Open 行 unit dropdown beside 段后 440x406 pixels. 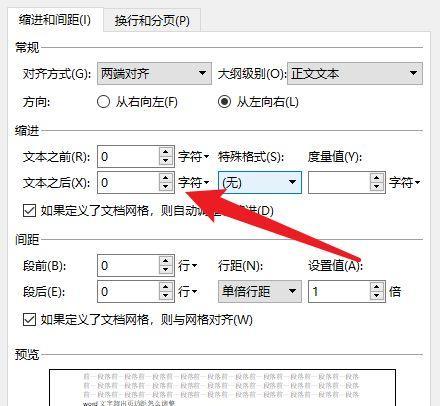click(188, 291)
